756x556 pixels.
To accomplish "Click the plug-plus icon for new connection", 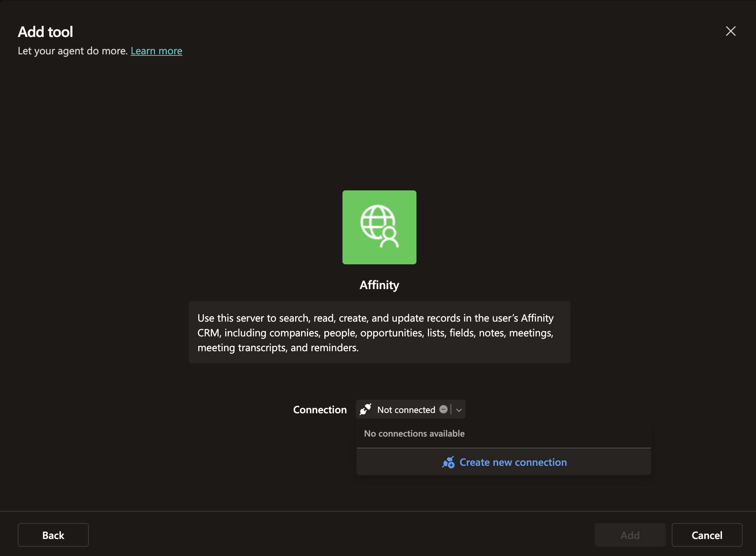I will click(448, 462).
